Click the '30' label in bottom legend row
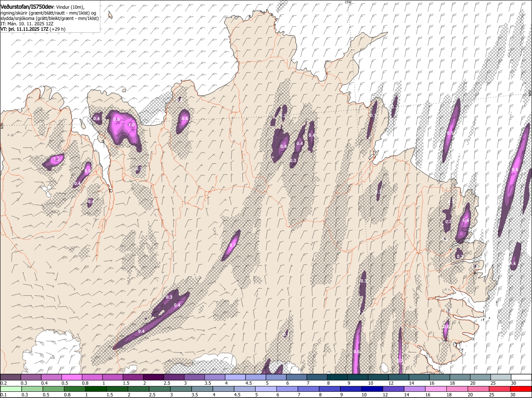Screen dimensions: 532x398 pos(513,395)
